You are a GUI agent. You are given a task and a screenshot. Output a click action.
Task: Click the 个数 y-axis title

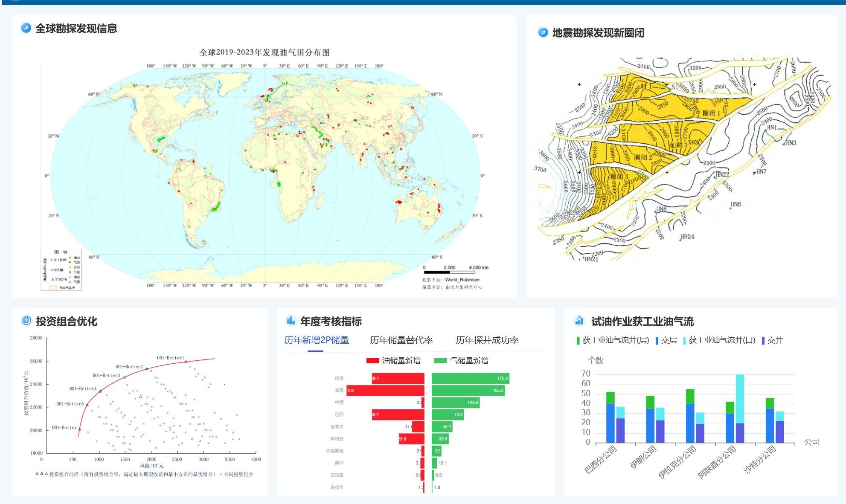click(x=596, y=360)
